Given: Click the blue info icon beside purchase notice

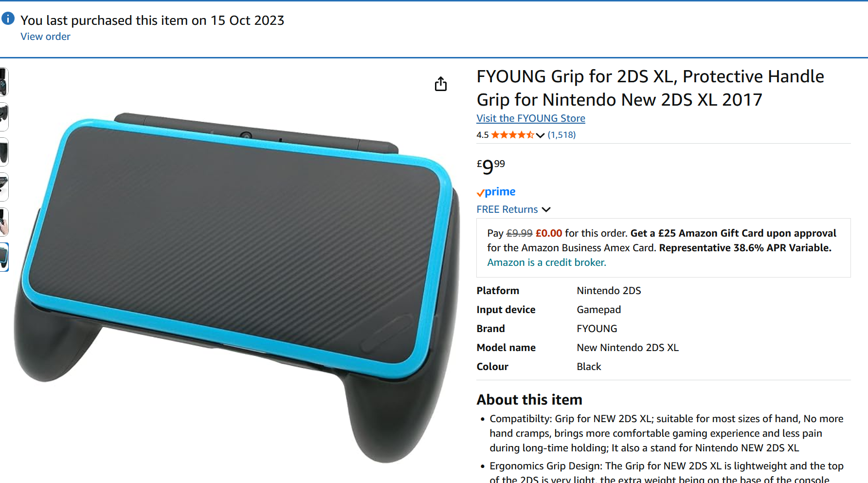Looking at the screenshot, I should tap(8, 19).
